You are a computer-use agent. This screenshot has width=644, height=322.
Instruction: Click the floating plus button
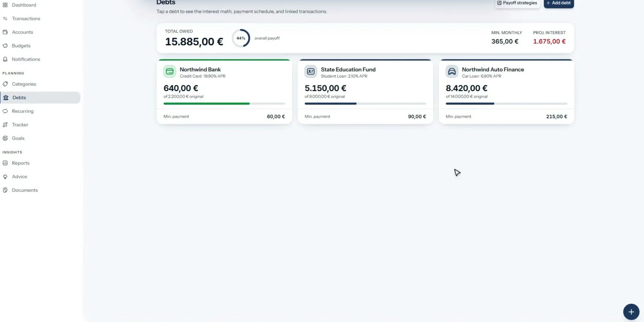coord(631,312)
